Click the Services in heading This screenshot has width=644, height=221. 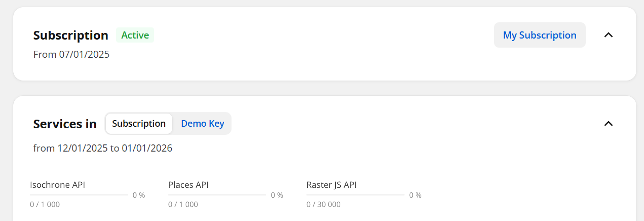point(65,124)
